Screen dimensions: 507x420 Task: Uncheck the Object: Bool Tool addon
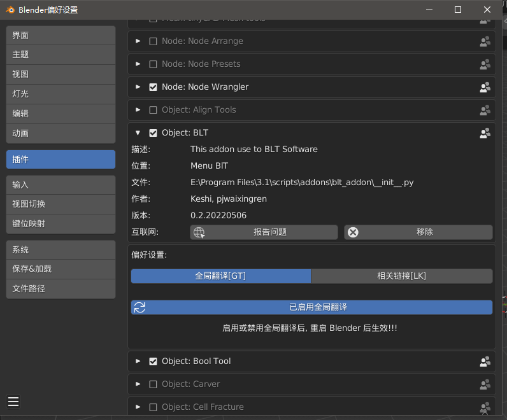[153, 361]
